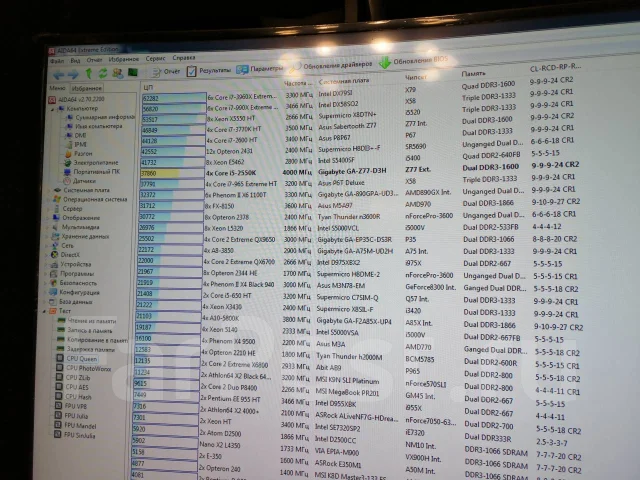Select Копирование в памяти benchmark
640x480 pixels.
pos(92,340)
